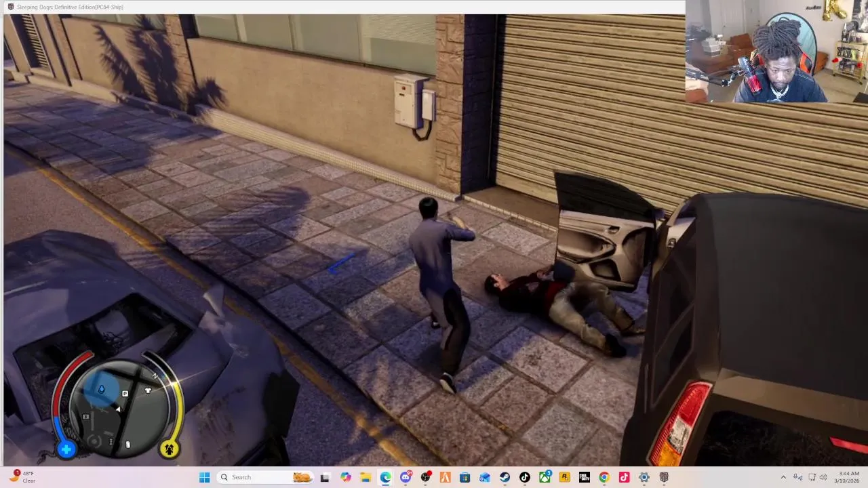868x488 pixels.
Task: Launch Copilot from the taskbar
Action: 346,477
